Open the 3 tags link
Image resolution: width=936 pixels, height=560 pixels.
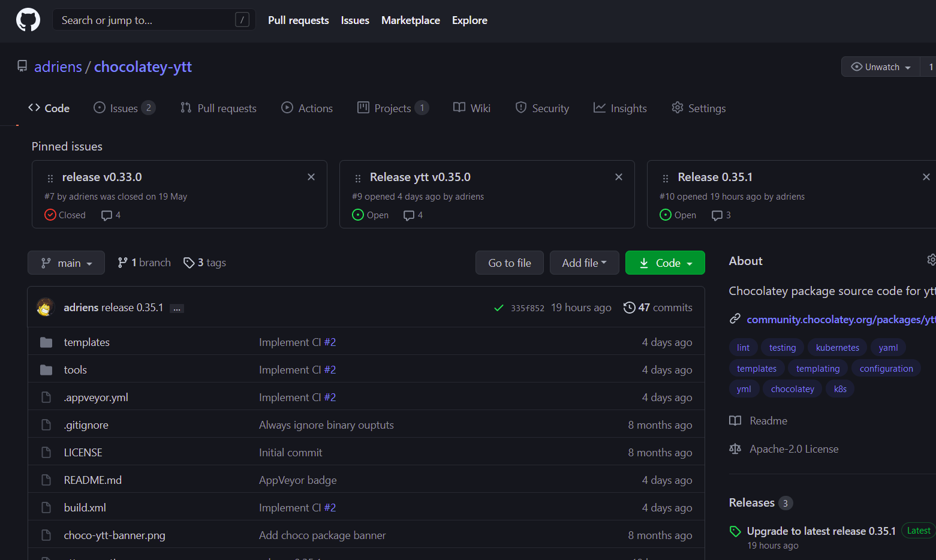205,263
